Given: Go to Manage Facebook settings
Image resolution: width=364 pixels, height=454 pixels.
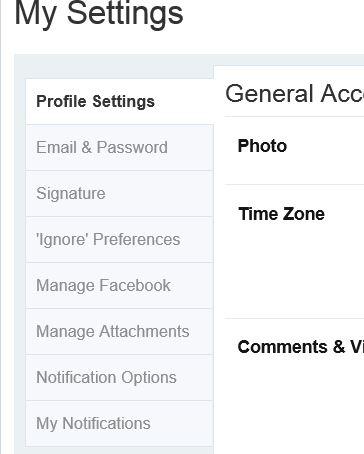Looking at the screenshot, I should coord(119,285).
